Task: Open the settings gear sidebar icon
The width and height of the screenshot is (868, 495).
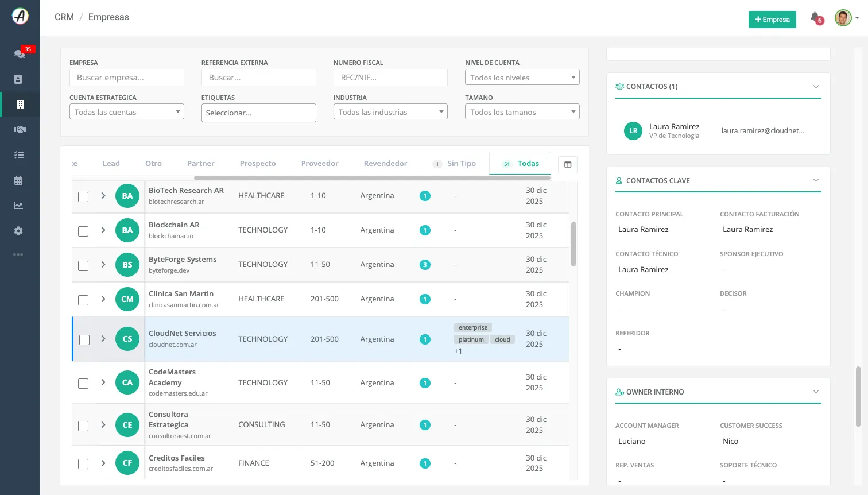Action: point(18,231)
